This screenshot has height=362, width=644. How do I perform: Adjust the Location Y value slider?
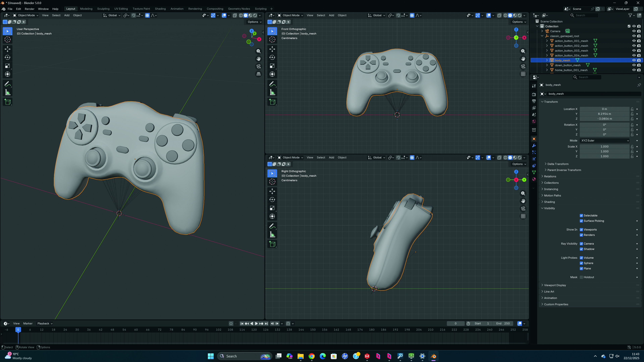coord(604,114)
